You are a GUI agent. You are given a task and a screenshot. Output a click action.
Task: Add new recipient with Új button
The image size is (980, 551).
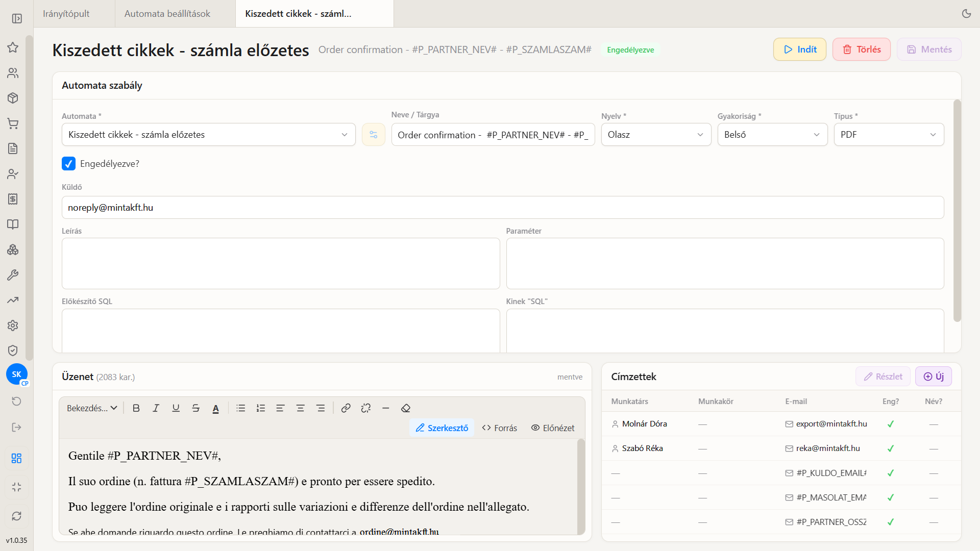tap(934, 377)
